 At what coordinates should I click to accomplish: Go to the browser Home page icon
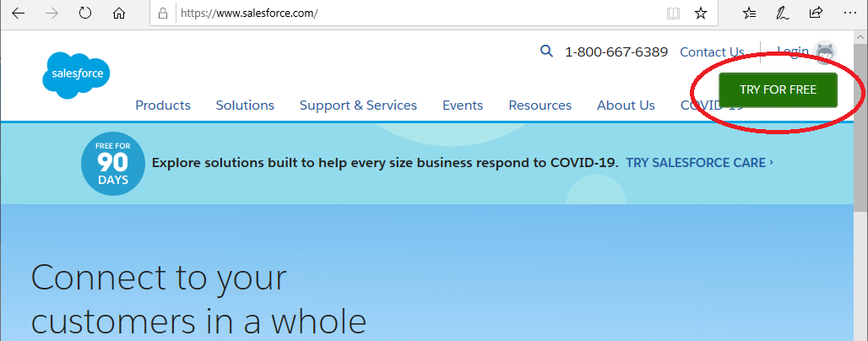[119, 14]
